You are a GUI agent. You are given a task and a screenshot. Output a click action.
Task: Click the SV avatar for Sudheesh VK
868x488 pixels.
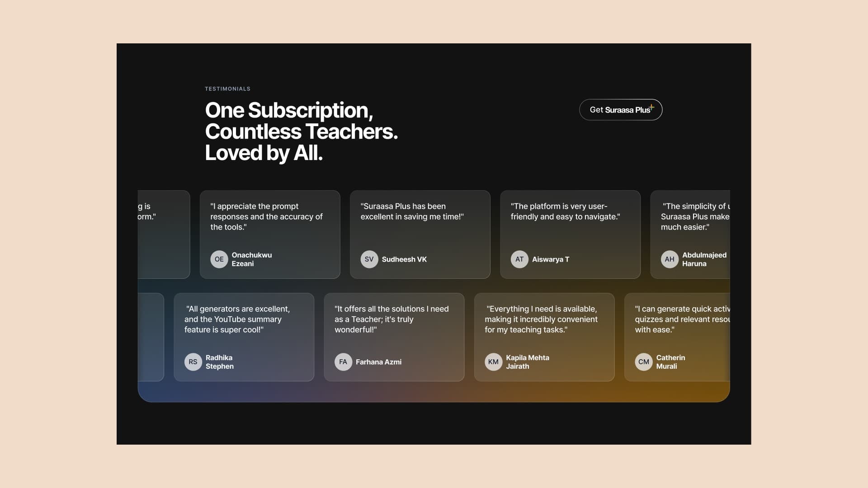click(x=369, y=259)
